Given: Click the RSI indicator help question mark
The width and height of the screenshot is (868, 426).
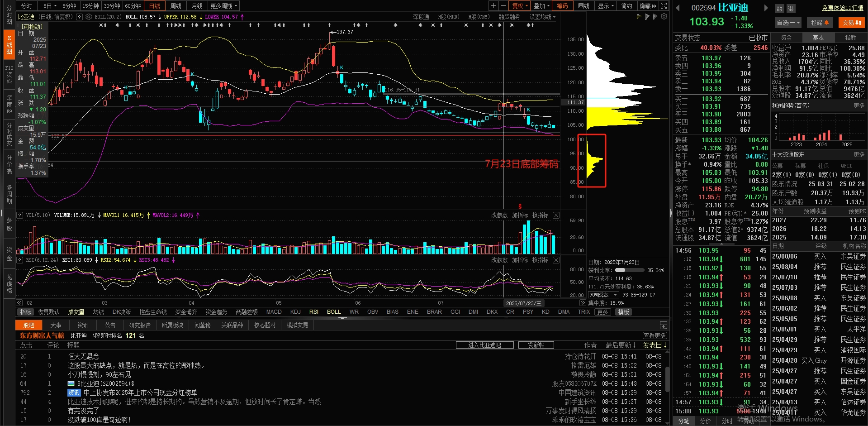Looking at the screenshot, I should (x=20, y=260).
